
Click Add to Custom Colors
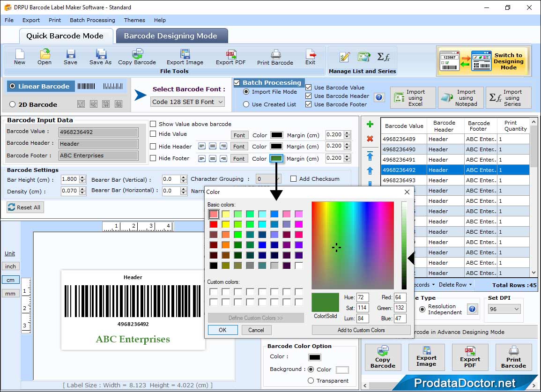click(361, 330)
